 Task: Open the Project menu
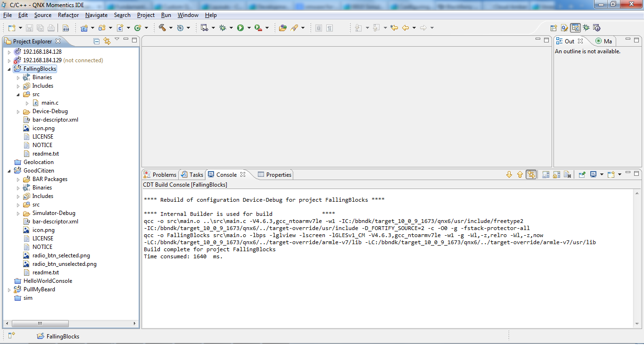(x=146, y=15)
